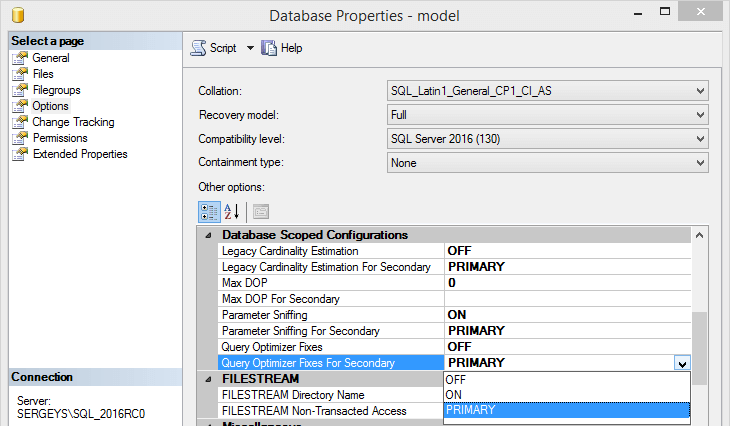This screenshot has height=426, width=730.
Task: Click the Help icon in the toolbar
Action: coord(269,48)
